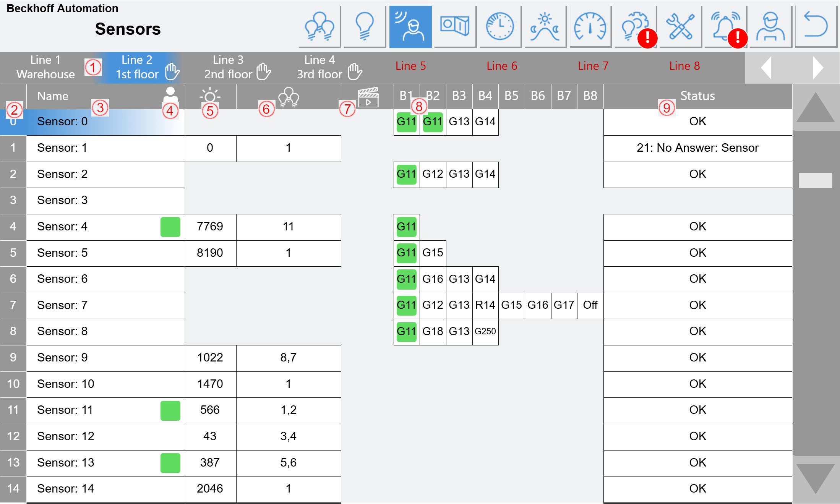Show previous lines with left arrow

(766, 68)
